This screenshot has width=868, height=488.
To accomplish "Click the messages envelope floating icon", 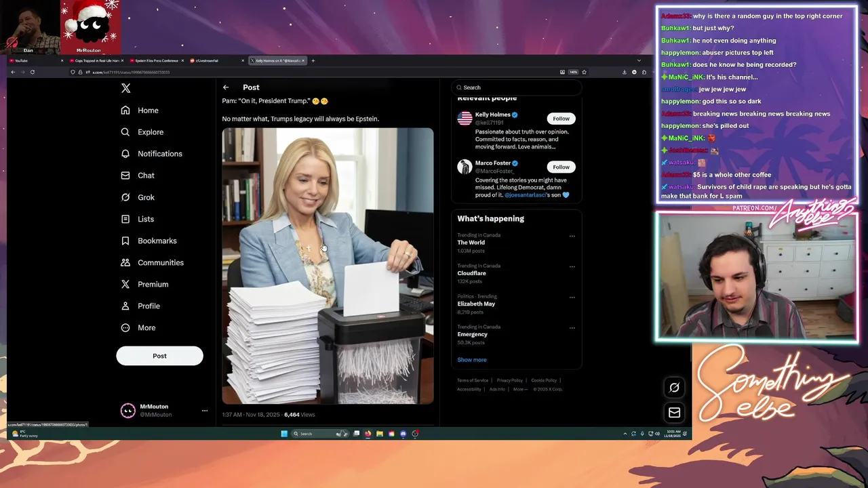I will pyautogui.click(x=674, y=412).
